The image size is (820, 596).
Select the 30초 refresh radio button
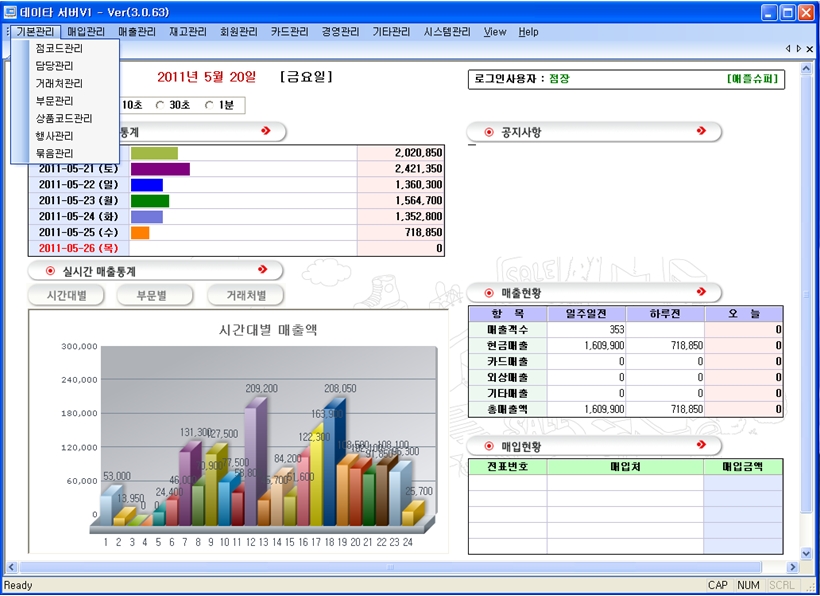pyautogui.click(x=160, y=105)
